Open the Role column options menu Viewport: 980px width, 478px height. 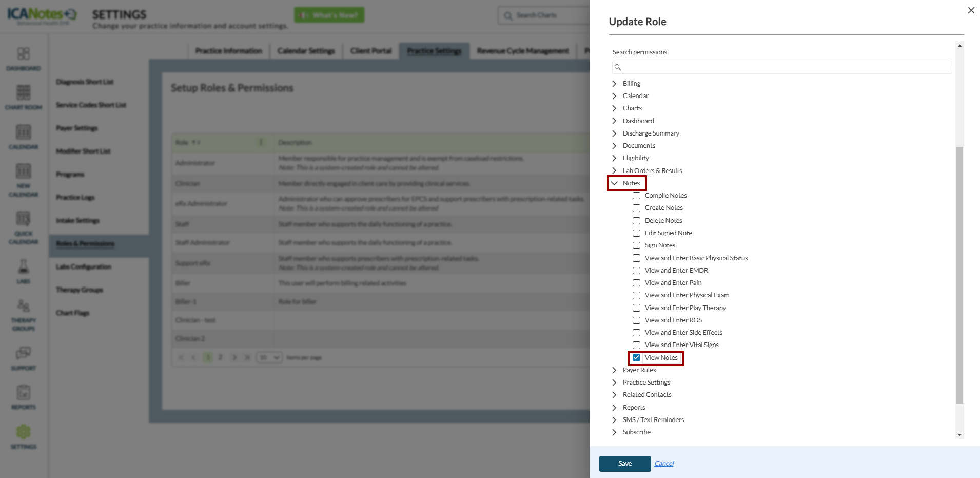261,142
